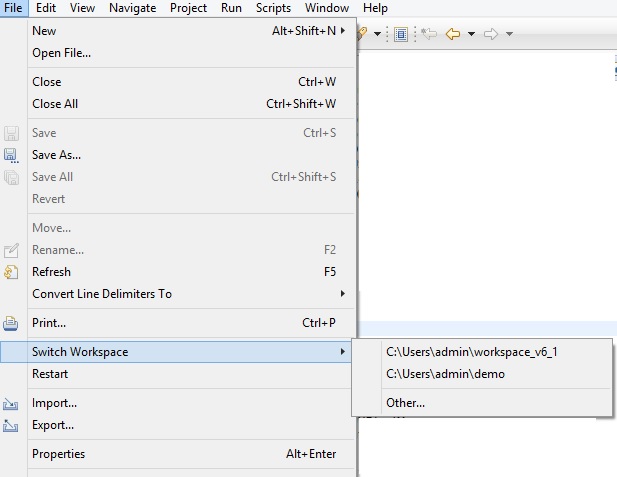Open the Forward history dropdown arrow
Viewport: 617px width, 477px height.
(509, 34)
